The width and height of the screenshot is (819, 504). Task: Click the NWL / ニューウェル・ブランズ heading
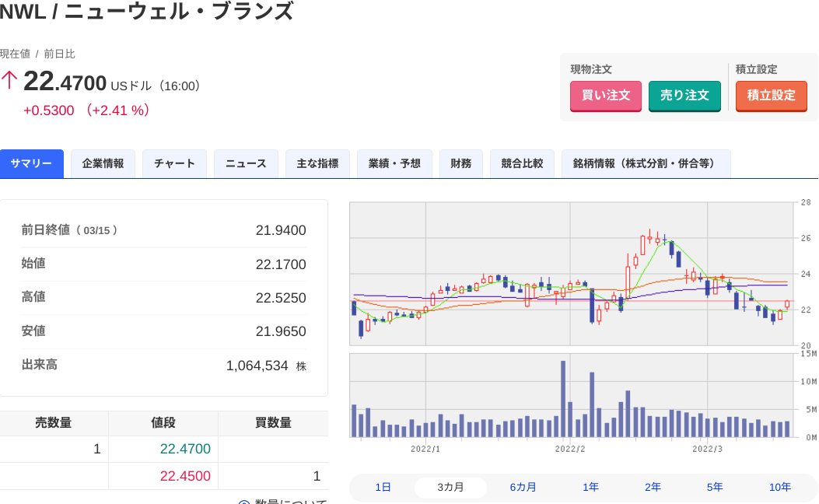[x=147, y=11]
